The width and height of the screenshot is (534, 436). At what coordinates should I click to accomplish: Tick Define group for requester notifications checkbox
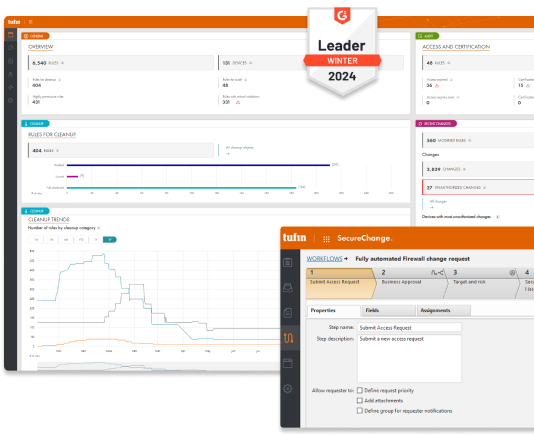[x=360, y=410]
